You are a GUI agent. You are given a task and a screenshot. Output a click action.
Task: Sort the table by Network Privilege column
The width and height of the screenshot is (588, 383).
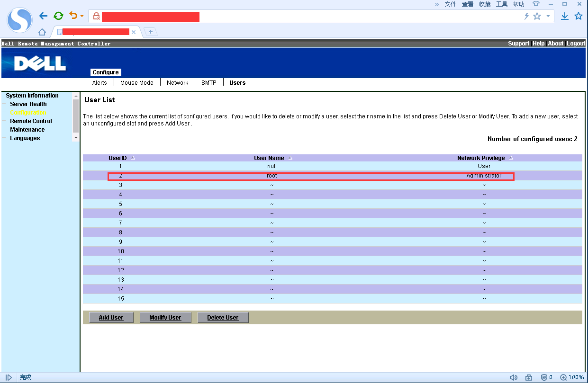tap(485, 158)
